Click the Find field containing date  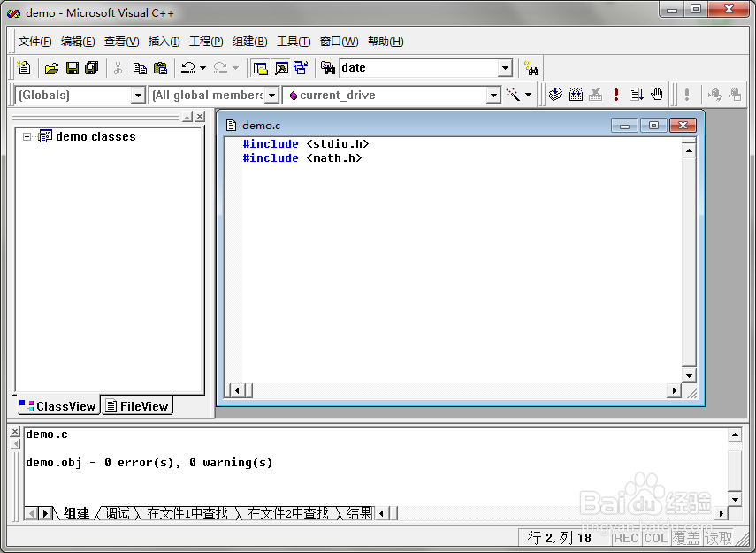[x=418, y=68]
